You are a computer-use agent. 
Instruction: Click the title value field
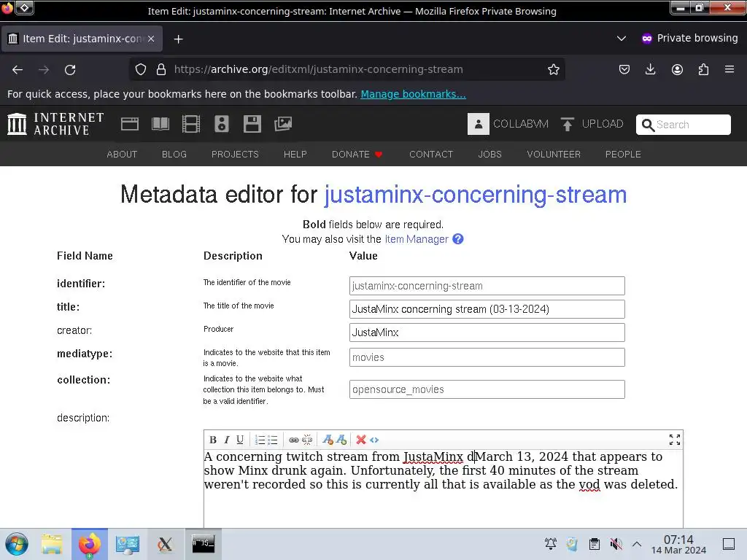click(487, 309)
